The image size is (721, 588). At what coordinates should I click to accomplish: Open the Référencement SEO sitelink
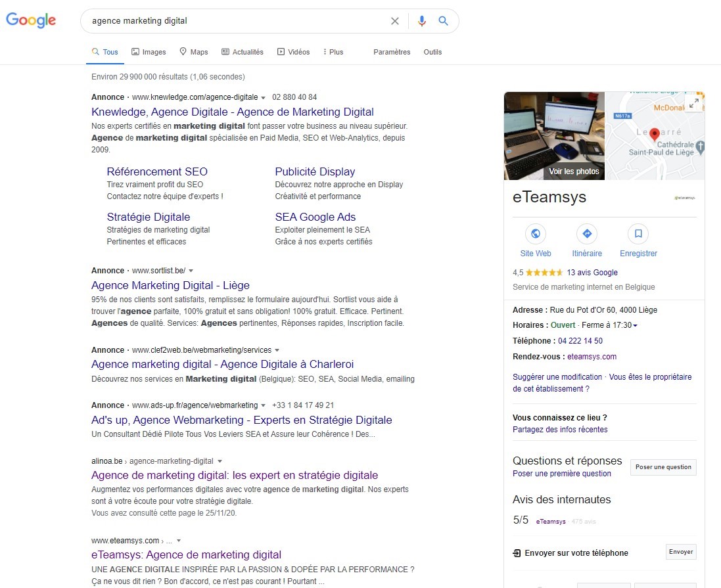click(157, 171)
